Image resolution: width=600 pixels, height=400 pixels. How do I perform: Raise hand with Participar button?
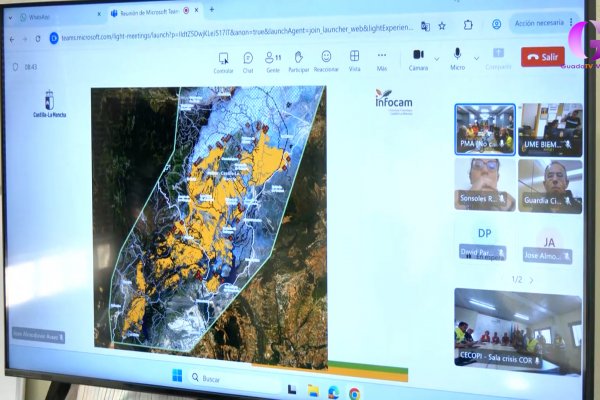(298, 62)
